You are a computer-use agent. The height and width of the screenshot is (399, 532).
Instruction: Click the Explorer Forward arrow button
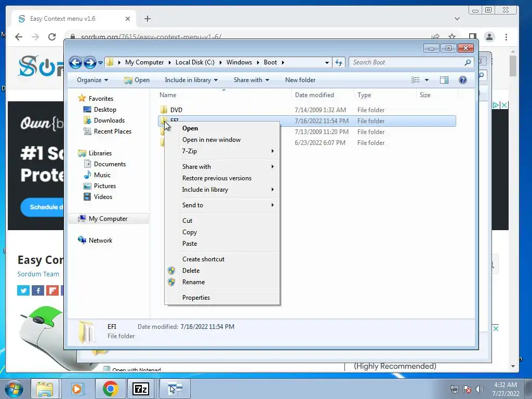pyautogui.click(x=90, y=62)
